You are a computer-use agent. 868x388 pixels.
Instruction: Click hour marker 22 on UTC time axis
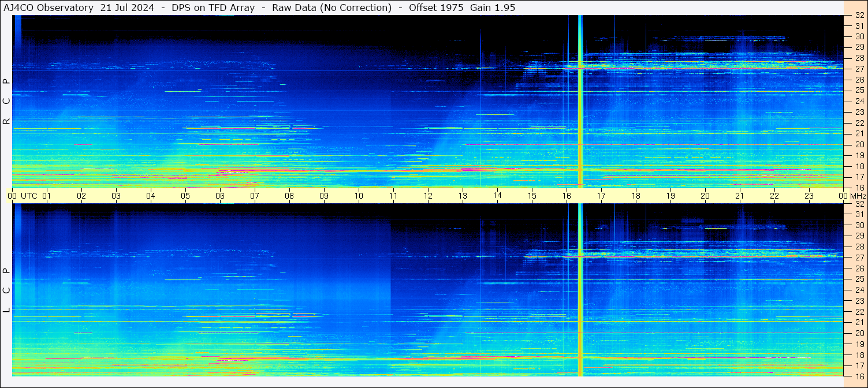(x=774, y=196)
